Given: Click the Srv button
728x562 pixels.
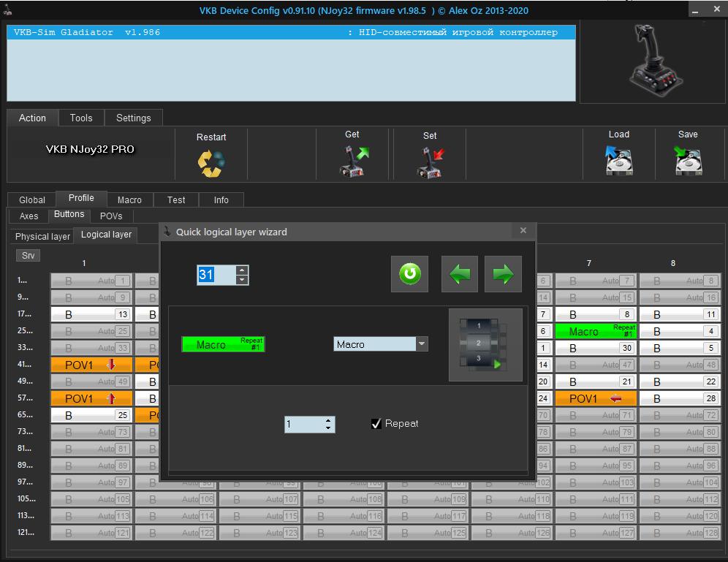Looking at the screenshot, I should pos(28,256).
